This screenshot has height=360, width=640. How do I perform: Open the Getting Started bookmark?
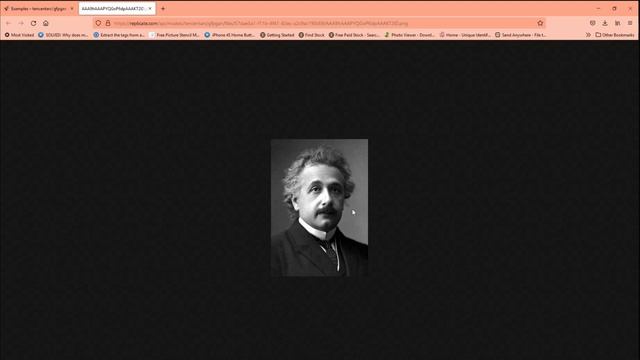click(x=277, y=35)
